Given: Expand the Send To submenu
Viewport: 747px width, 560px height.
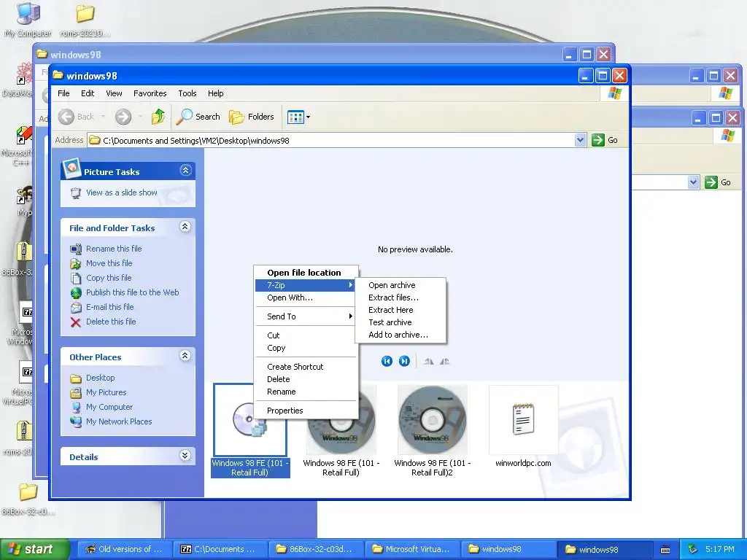Looking at the screenshot, I should [306, 316].
